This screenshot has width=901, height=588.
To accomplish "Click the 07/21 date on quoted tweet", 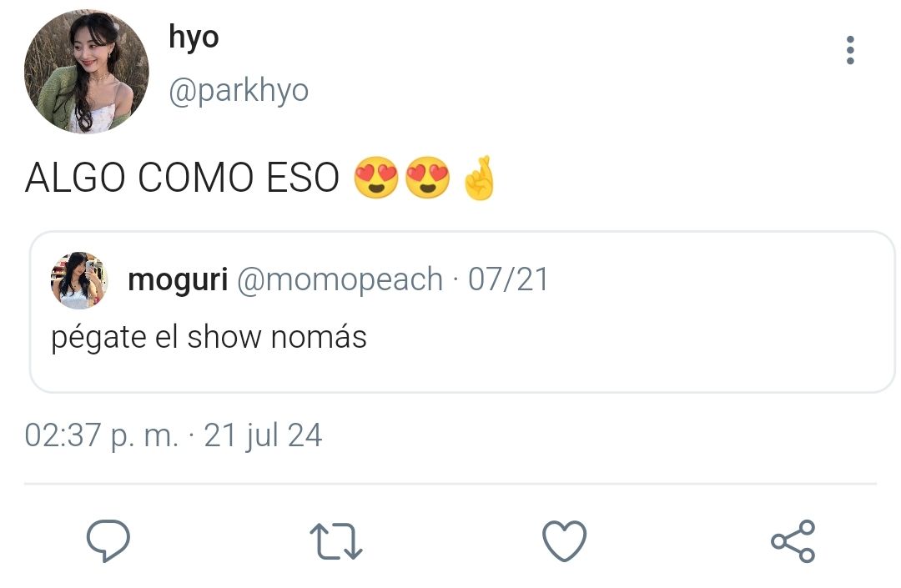I will pos(508,279).
